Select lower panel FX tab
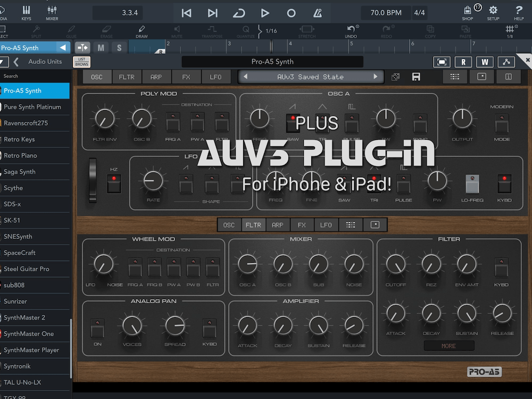 (302, 225)
